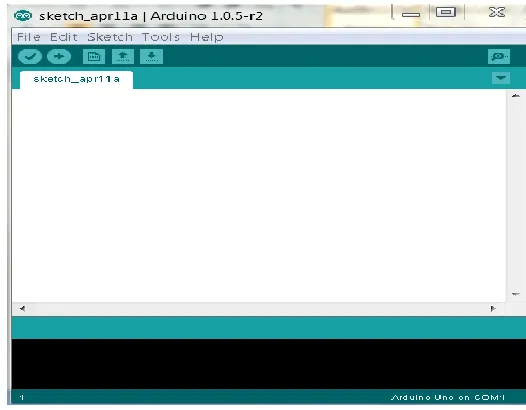Open the Serial Monitor magnifier icon
This screenshot has height=410, width=526.
(x=499, y=56)
